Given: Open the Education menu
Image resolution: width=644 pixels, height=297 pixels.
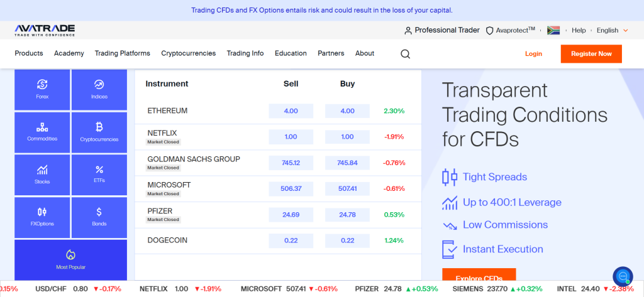Looking at the screenshot, I should (x=291, y=53).
